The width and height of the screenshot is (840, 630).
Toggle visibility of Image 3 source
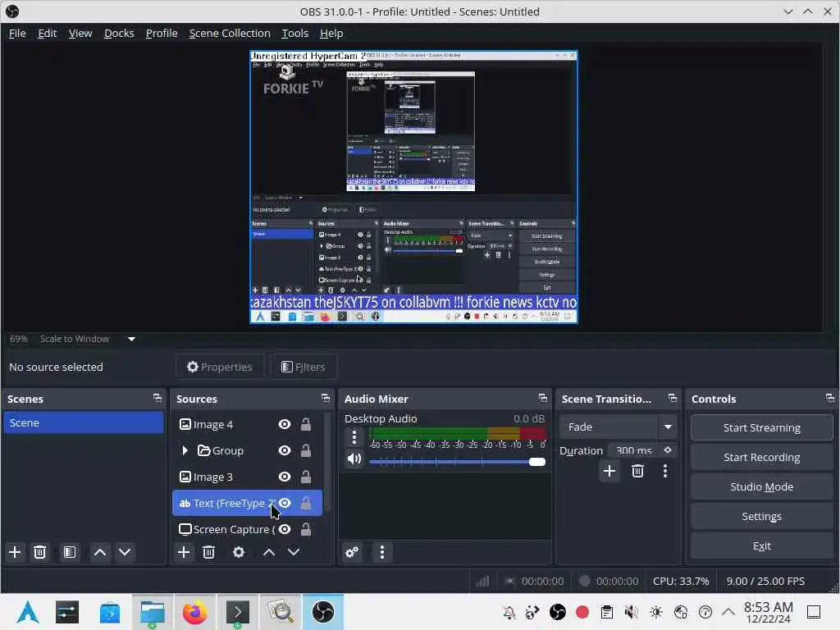pyautogui.click(x=285, y=477)
